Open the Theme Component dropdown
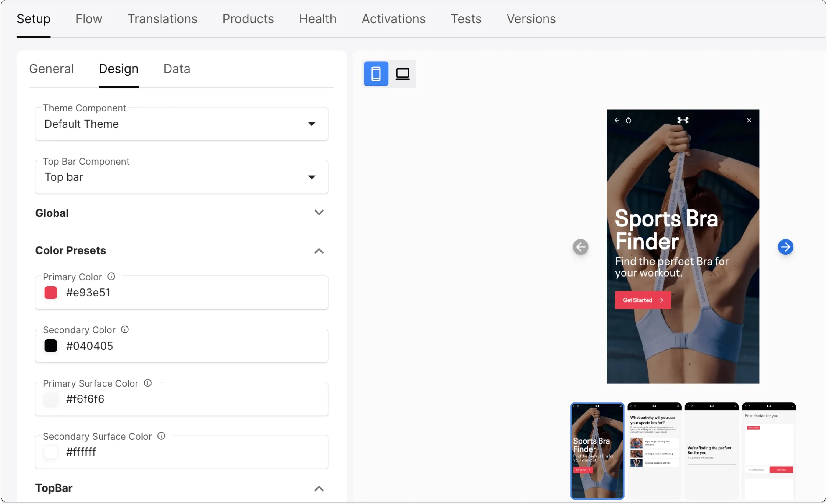Screen dimensions: 827x504 (x=312, y=124)
